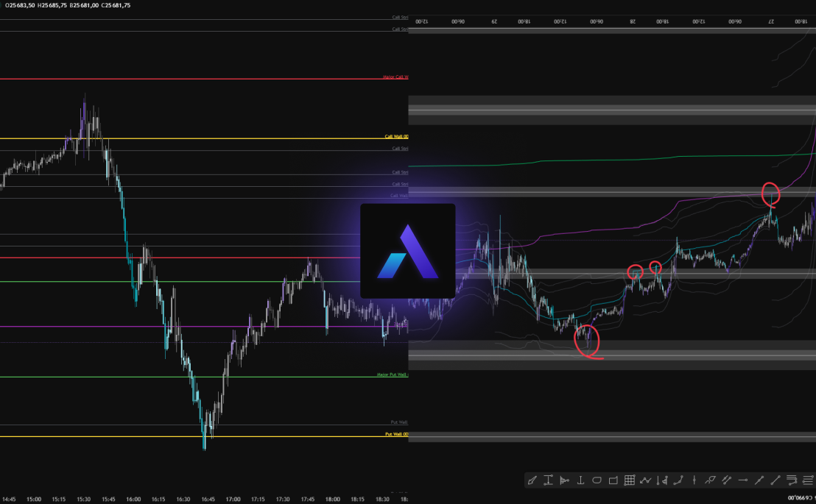Select the extended line tool with two midpoints
The image size is (816, 504).
(x=759, y=480)
